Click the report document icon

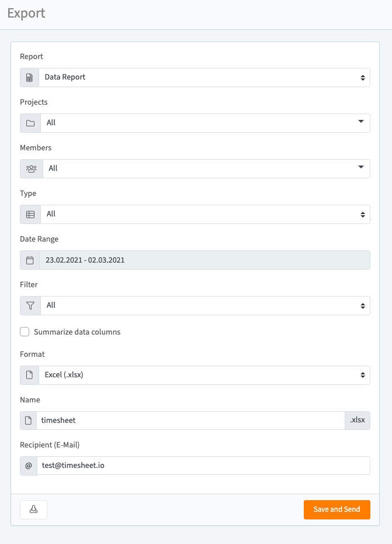click(29, 77)
